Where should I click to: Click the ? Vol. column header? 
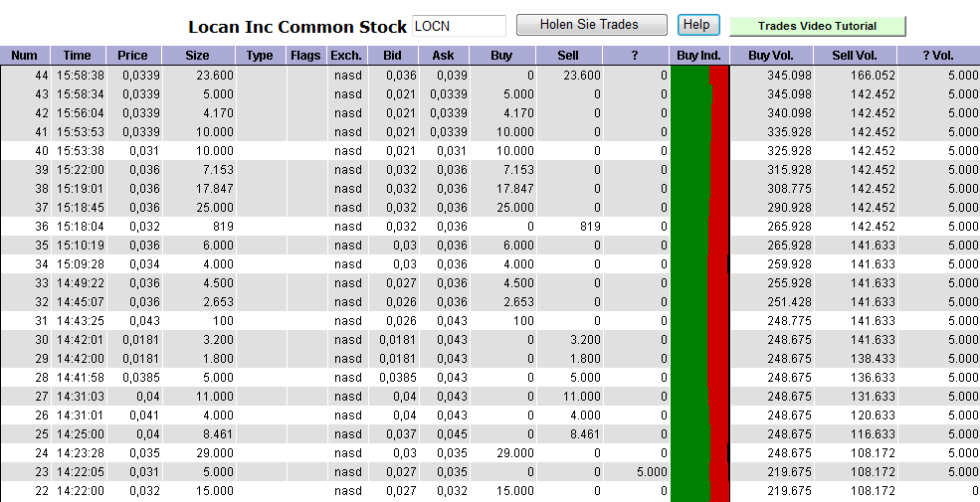[938, 56]
